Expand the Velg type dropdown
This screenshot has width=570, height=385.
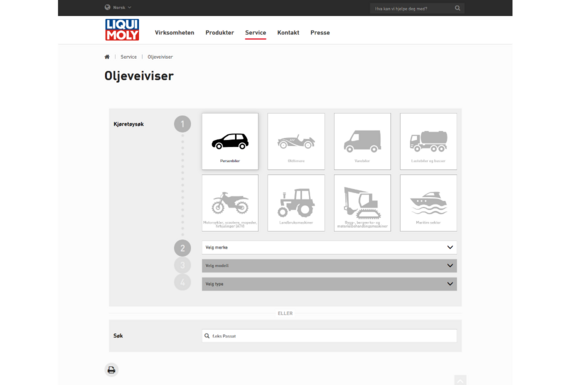coord(329,284)
